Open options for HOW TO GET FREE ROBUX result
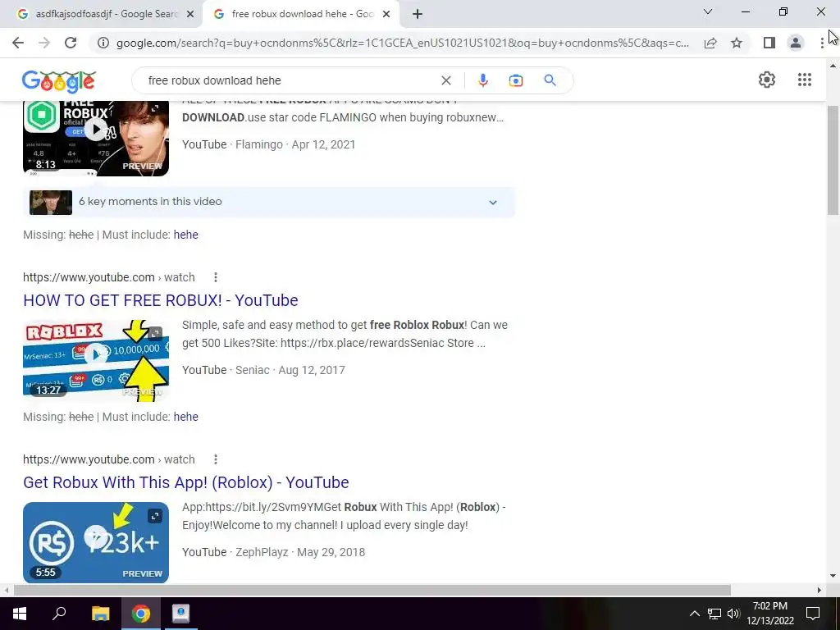 (x=216, y=277)
